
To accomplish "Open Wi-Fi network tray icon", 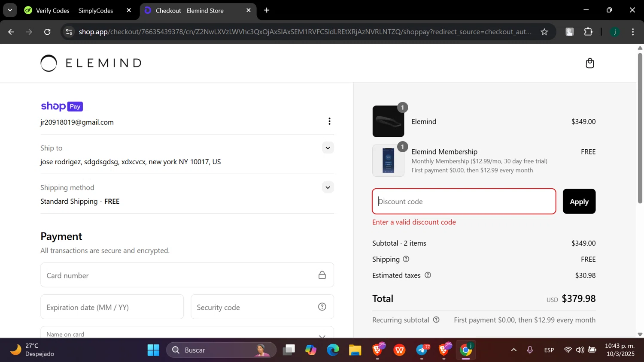I will [568, 350].
